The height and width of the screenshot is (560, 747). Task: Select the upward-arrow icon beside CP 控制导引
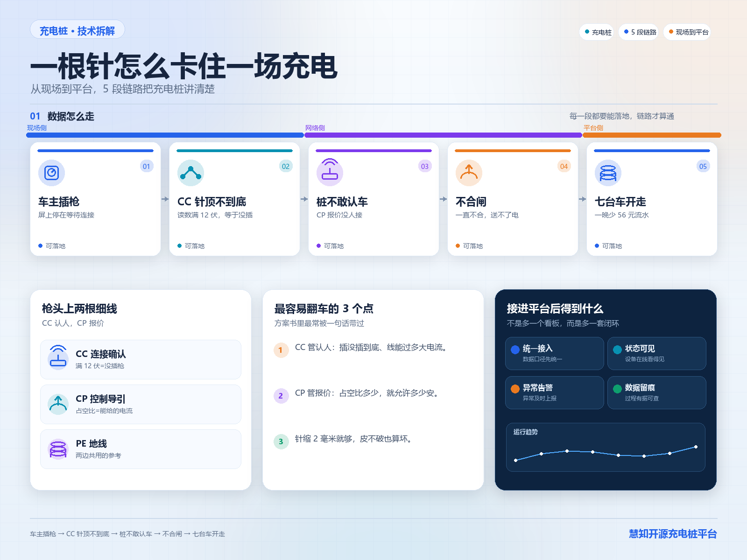[58, 404]
